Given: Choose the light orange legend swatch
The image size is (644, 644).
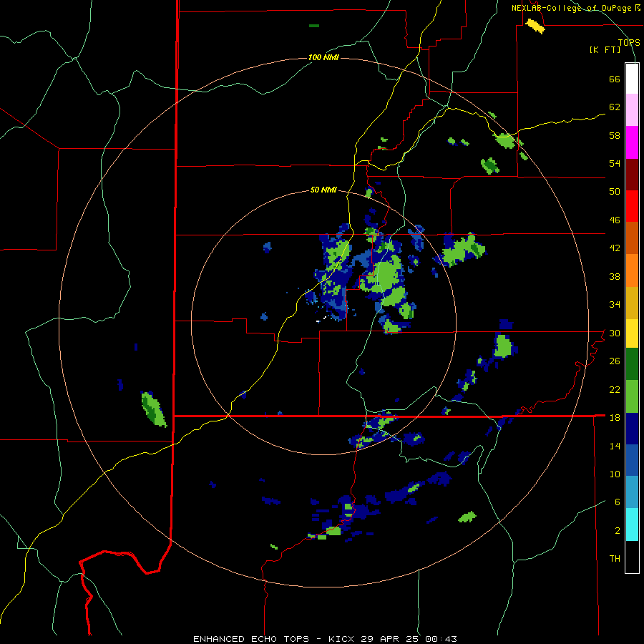Looking at the screenshot, I should click(x=632, y=270).
